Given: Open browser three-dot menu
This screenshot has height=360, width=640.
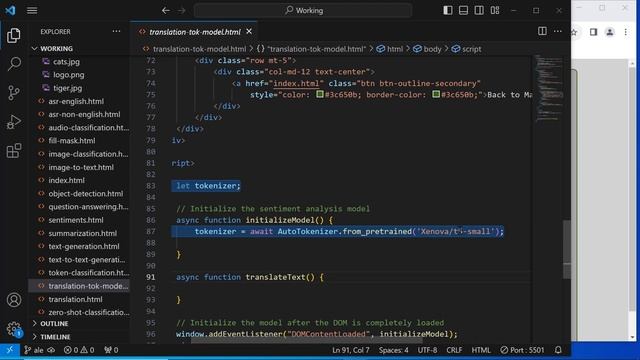Looking at the screenshot, I should pos(626,32).
